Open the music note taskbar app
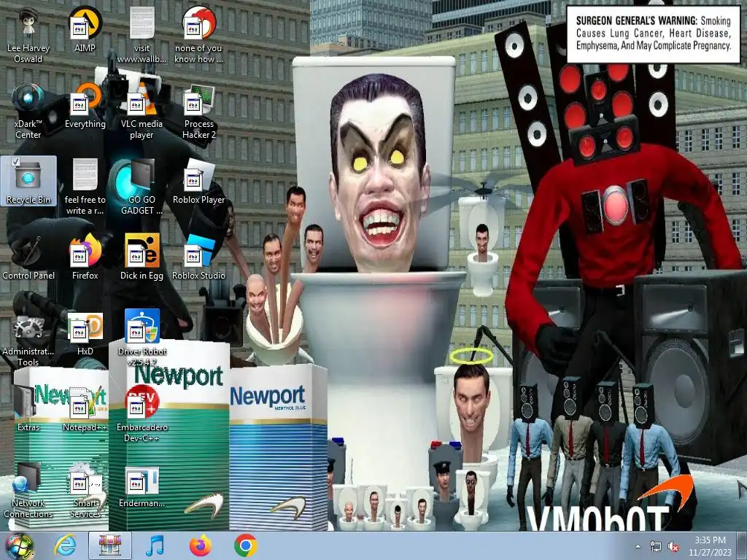747x560 pixels. 155,545
